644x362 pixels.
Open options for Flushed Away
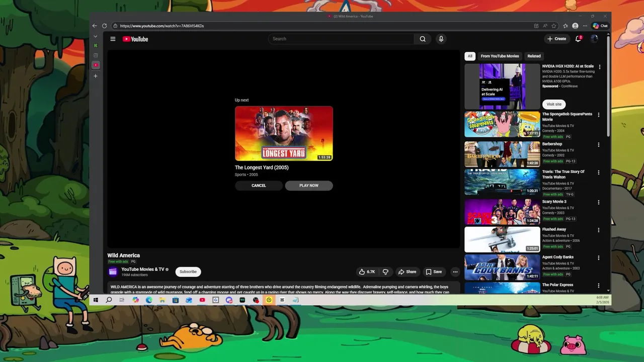point(599,230)
